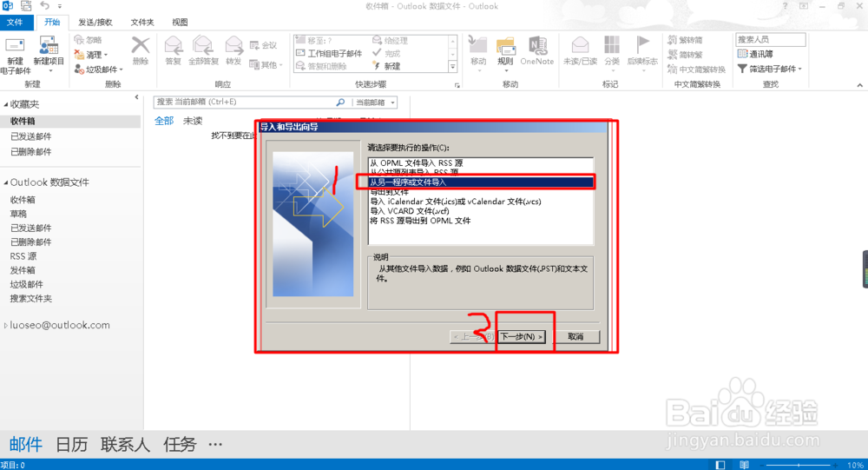
Task: Click Simplified to Traditional conversion
Action: pyautogui.click(x=685, y=55)
